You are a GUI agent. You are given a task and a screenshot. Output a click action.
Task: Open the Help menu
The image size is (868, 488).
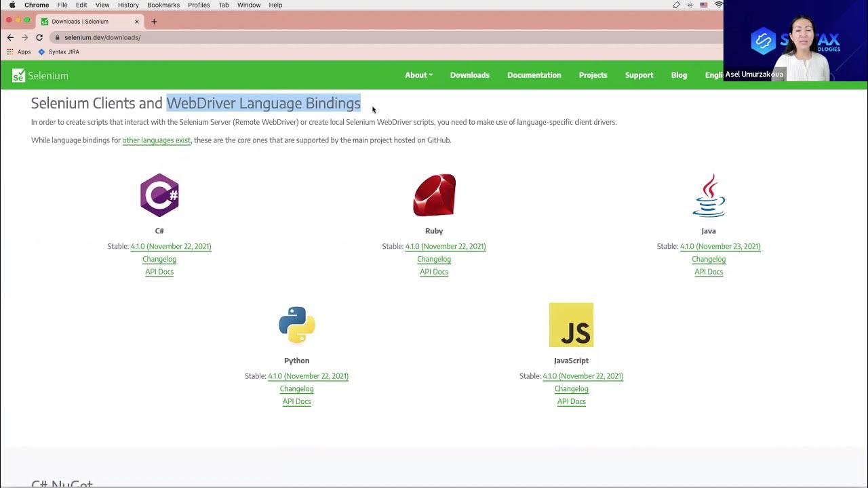[x=275, y=5]
